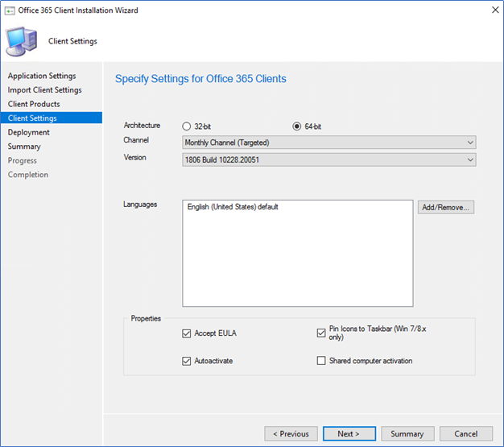This screenshot has width=504, height=447.
Task: Click the Properties group label
Action: 146,318
